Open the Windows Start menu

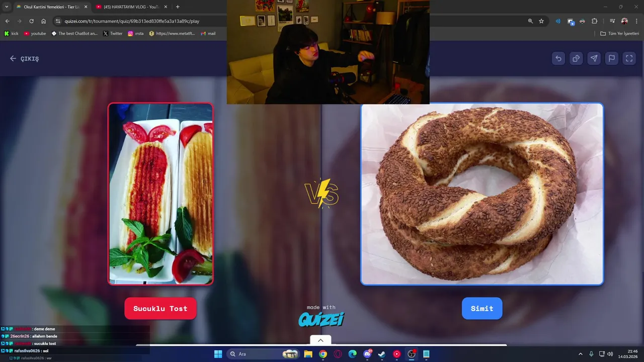tap(218, 354)
